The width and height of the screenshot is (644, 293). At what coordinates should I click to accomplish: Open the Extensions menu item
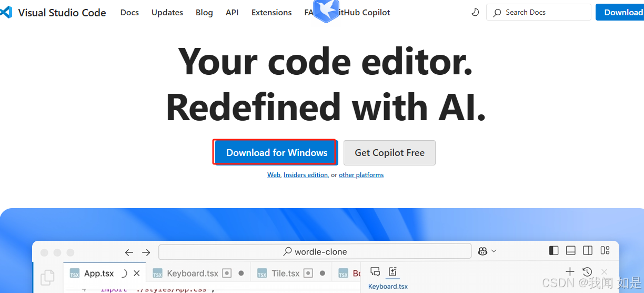(271, 12)
